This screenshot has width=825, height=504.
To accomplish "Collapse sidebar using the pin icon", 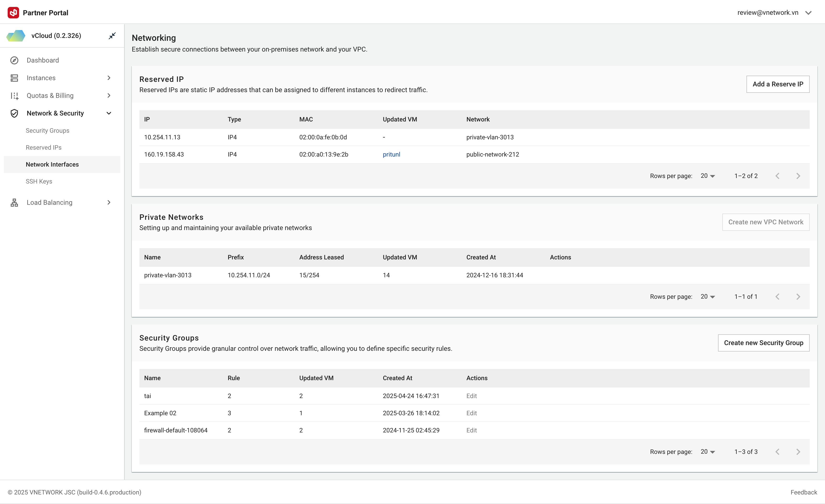I will click(x=112, y=36).
